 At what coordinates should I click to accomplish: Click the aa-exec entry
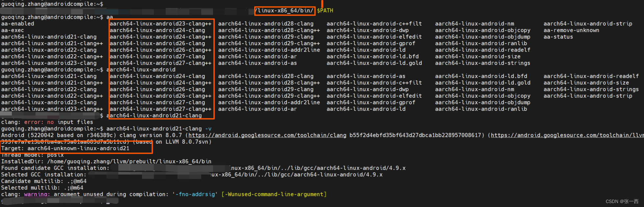[x=12, y=30]
